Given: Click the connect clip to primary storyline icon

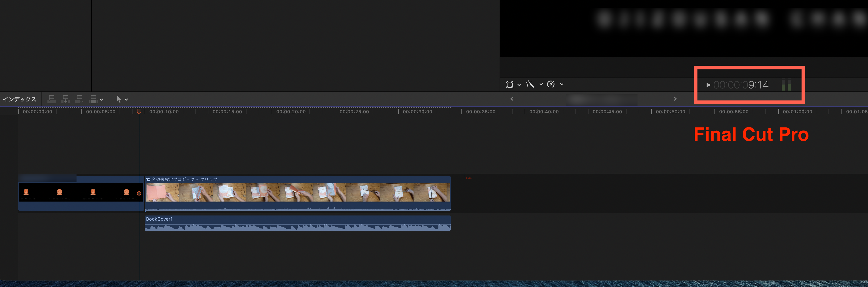Looking at the screenshot, I should click(52, 99).
